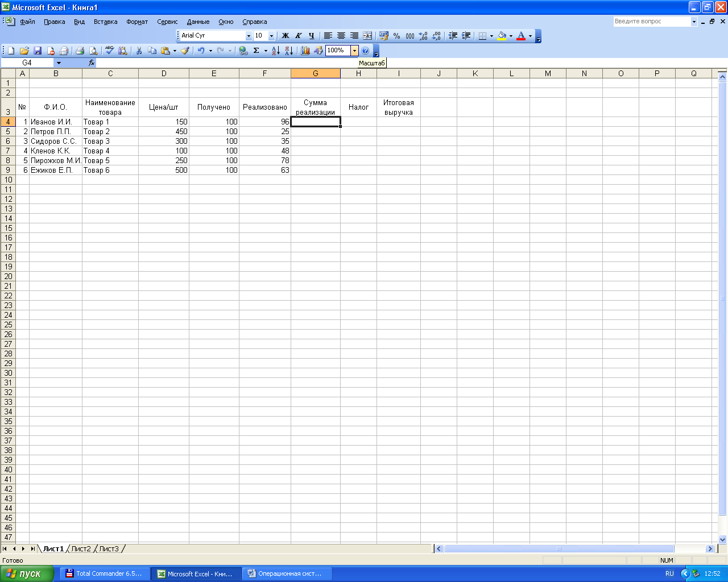Insert a hyperlink via the globe icon
This screenshot has width=728, height=582.
pos(243,51)
